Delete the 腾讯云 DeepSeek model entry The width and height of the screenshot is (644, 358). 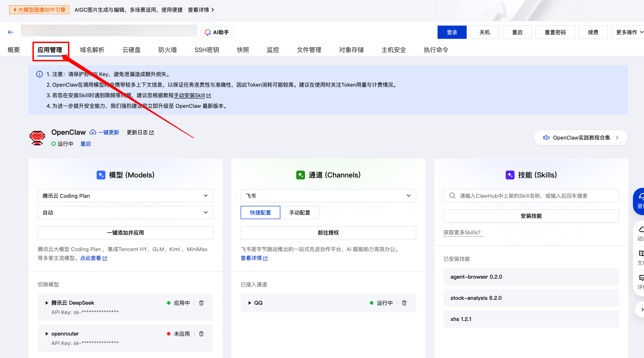point(201,303)
